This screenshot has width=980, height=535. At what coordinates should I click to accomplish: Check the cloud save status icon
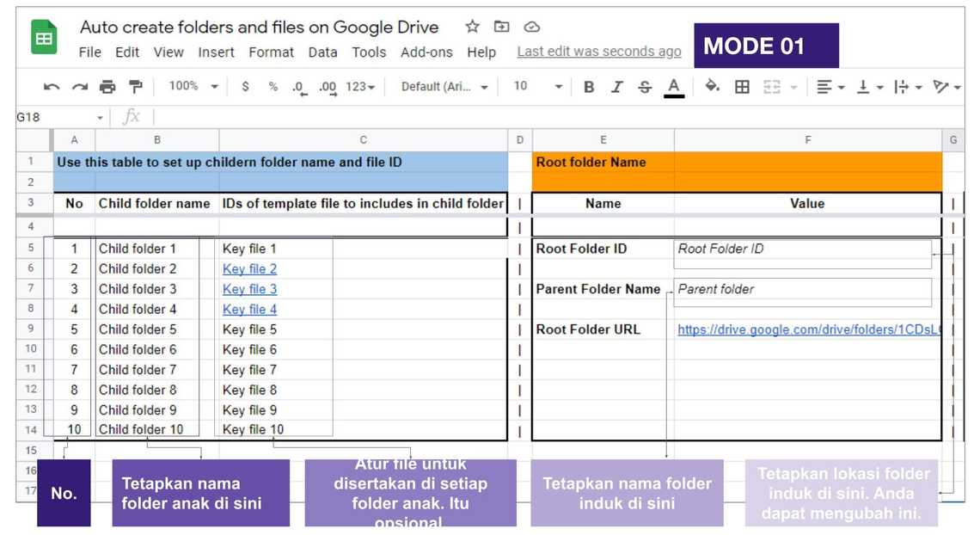tap(531, 27)
